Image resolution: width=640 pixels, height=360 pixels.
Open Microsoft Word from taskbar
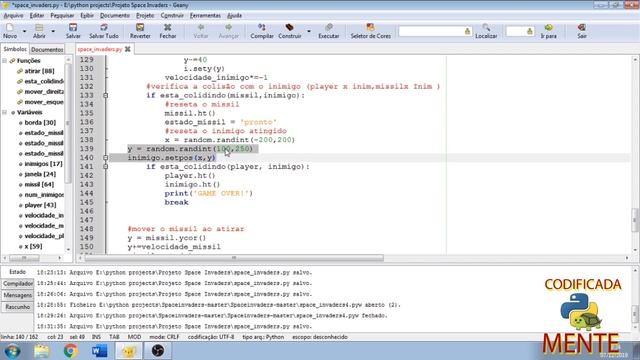(x=100, y=351)
